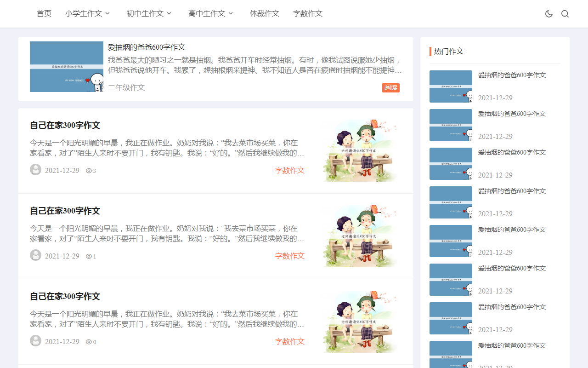Open the featured card's 爱抽烟的爸爸 thumbnail beside 阅读

[67, 67]
